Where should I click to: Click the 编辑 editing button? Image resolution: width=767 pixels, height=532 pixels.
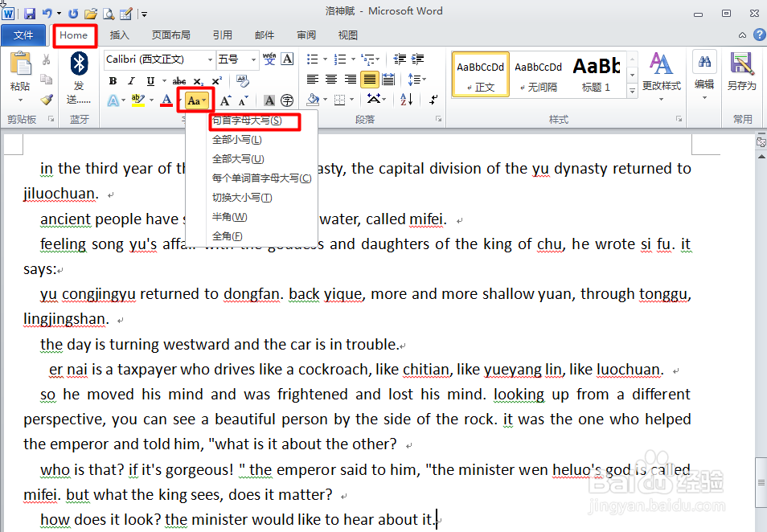pos(704,76)
